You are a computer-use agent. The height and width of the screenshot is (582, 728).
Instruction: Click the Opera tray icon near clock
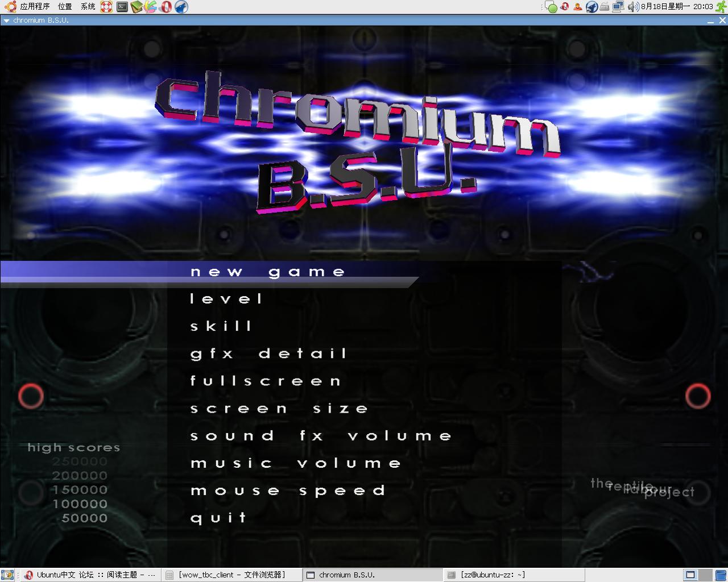tap(565, 7)
